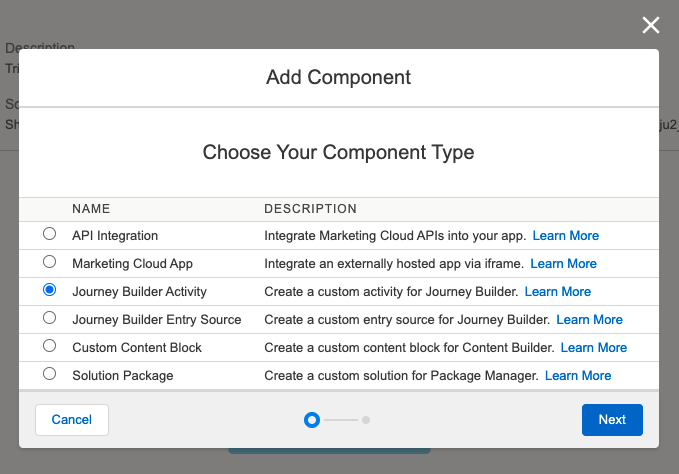This screenshot has height=474, width=679.
Task: Pick the Journey Builder Entry Source radio
Action: pyautogui.click(x=49, y=318)
